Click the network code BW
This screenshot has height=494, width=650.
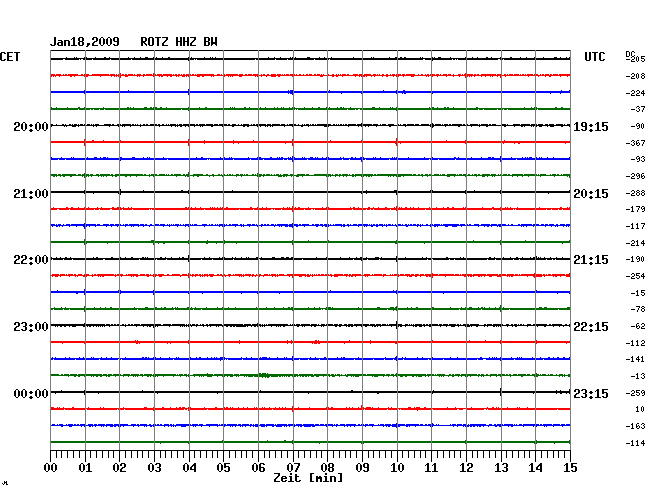(x=210, y=42)
